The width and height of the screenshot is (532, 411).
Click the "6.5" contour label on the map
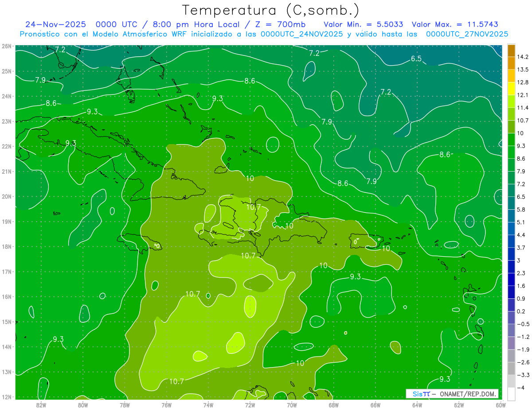tap(416, 59)
